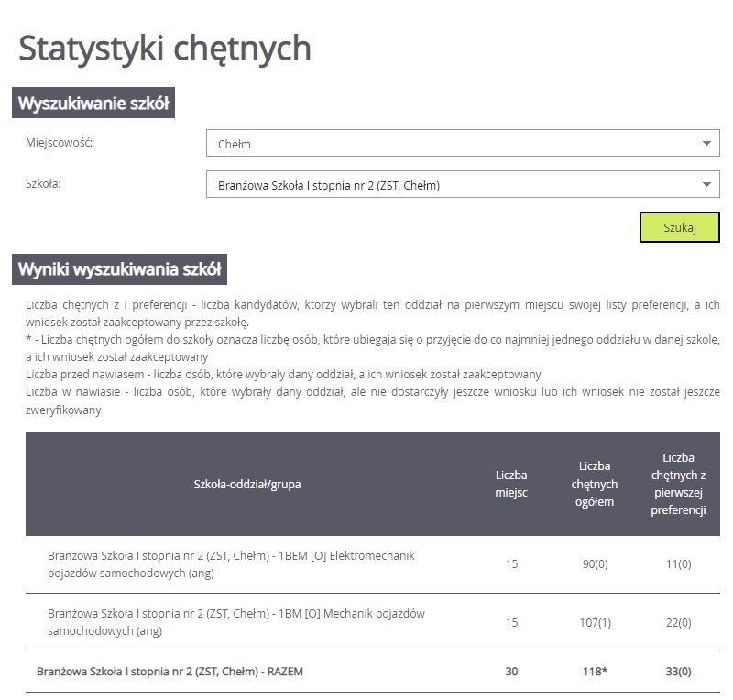Open the Miejscowość dropdown showing Chełm

tap(463, 144)
